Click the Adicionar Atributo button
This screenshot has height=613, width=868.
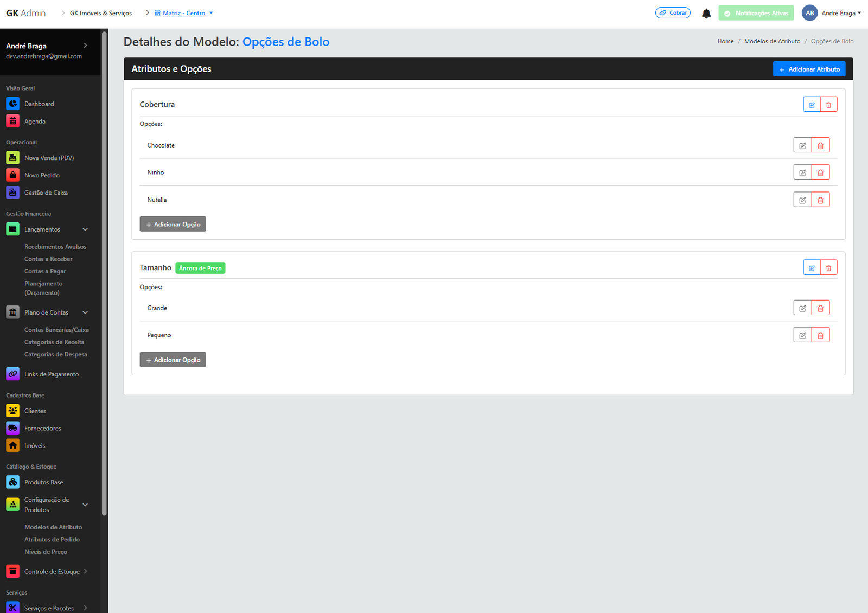809,69
